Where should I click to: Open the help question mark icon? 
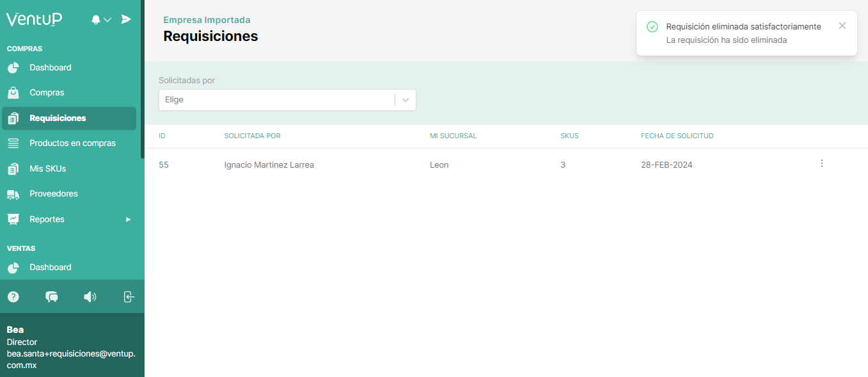13,296
